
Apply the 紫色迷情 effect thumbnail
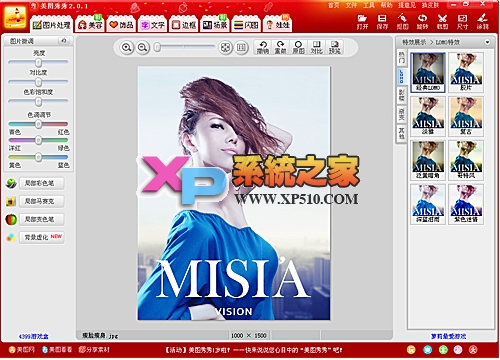click(466, 204)
